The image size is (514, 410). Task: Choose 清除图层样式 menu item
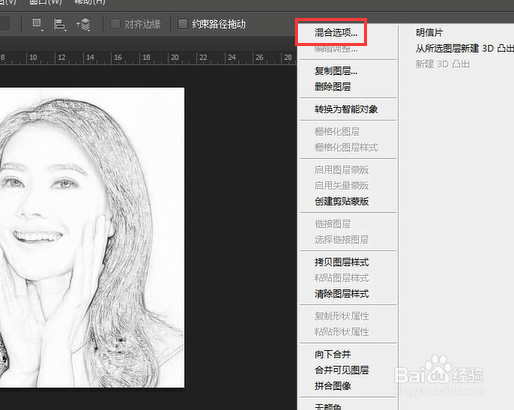pos(341,294)
